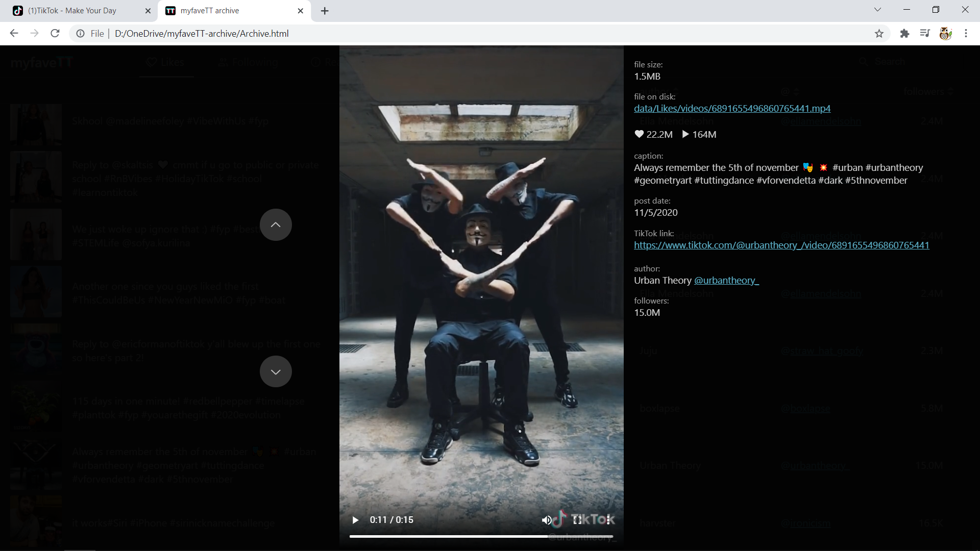Viewport: 980px width, 551px height.
Task: Sort by the followers column header
Action: click(928, 92)
